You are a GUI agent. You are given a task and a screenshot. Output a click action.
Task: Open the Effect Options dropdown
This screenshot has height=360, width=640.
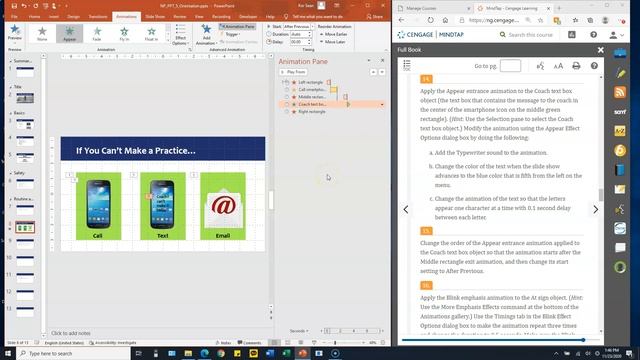pos(180,34)
